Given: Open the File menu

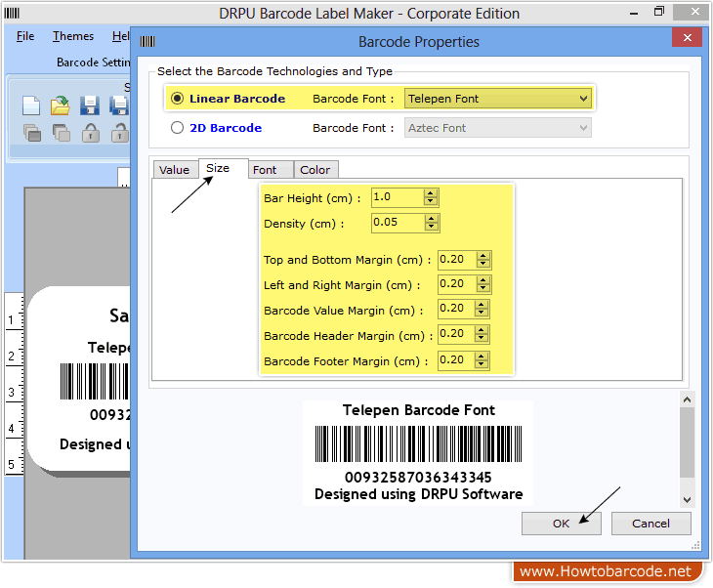Looking at the screenshot, I should click(25, 36).
